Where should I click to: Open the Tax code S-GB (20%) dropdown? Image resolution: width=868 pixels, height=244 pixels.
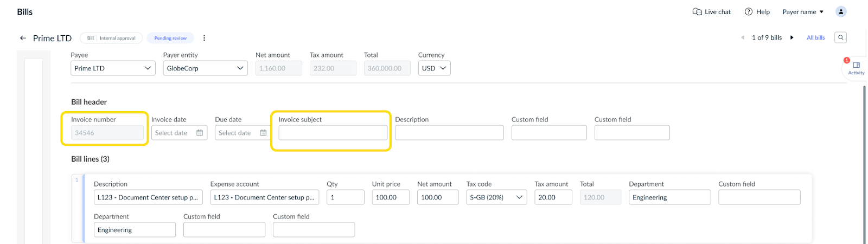coord(496,197)
